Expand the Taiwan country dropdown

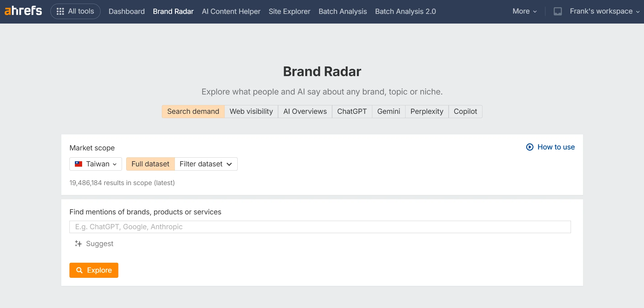click(x=96, y=164)
